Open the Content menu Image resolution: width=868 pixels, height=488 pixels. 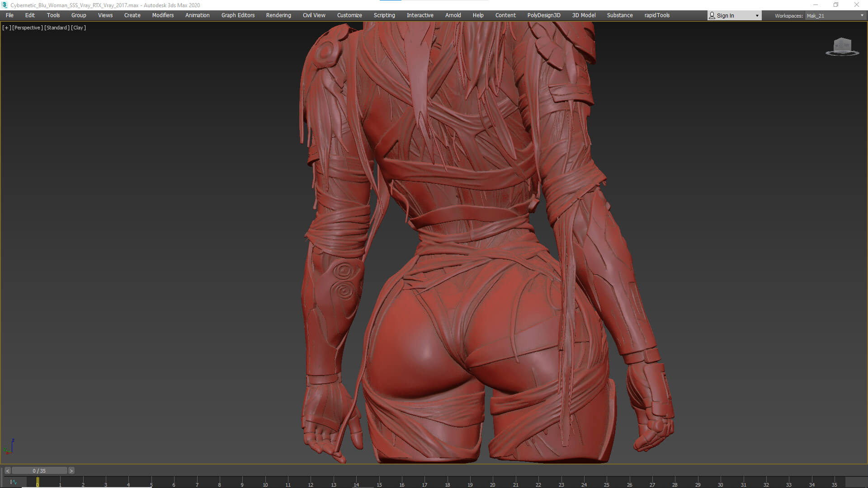[x=505, y=15]
